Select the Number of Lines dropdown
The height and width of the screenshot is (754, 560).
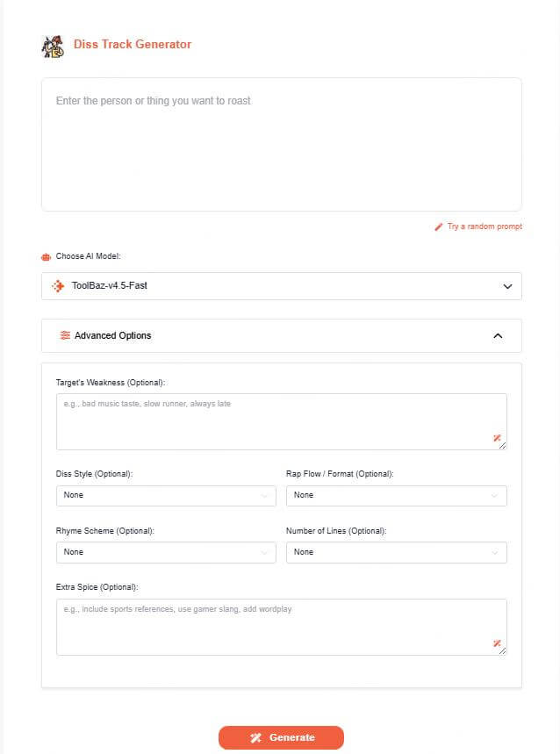click(x=396, y=552)
